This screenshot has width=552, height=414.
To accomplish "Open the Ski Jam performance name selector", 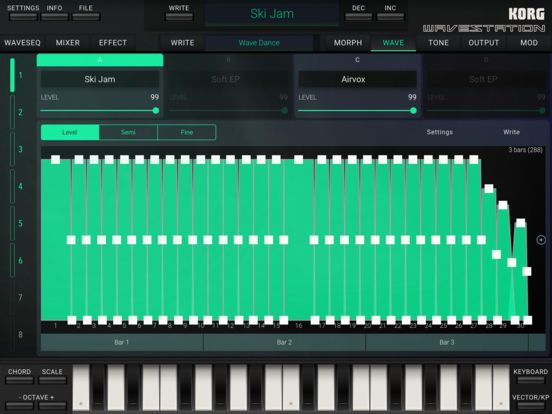I will click(x=272, y=14).
